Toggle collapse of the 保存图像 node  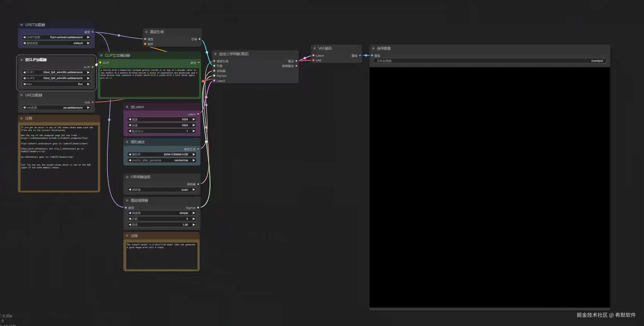373,48
